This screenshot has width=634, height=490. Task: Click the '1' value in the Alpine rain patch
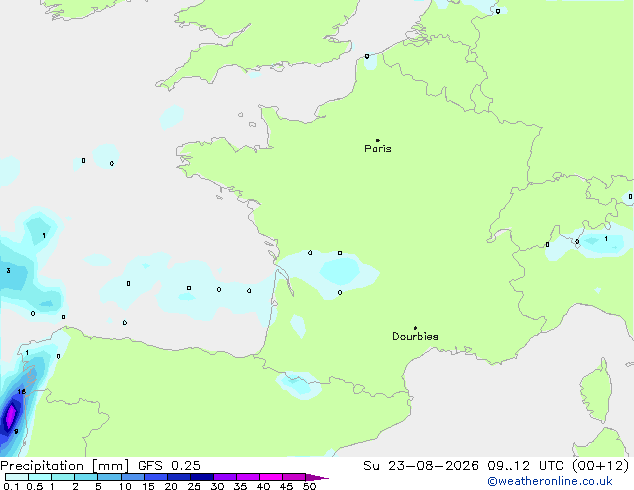pos(606,239)
